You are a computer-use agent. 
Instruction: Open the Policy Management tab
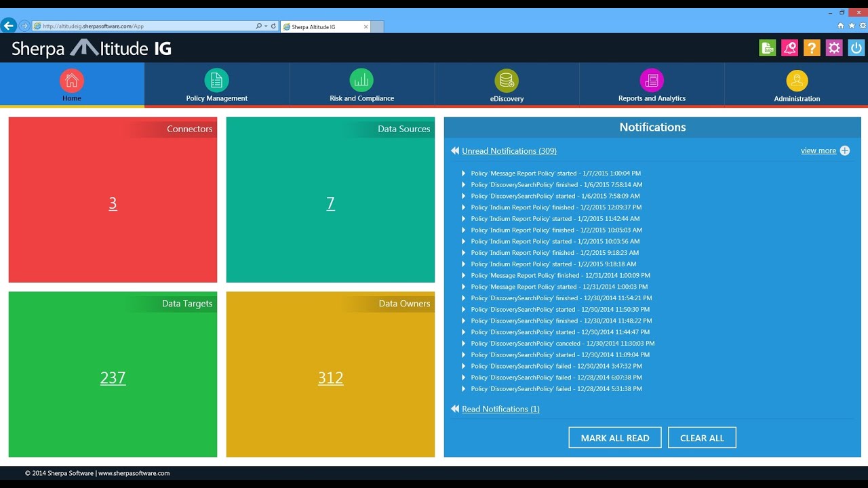point(217,85)
